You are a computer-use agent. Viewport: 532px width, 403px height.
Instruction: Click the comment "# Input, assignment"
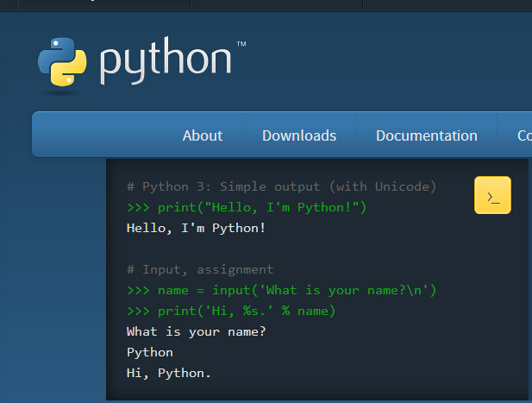click(x=200, y=269)
